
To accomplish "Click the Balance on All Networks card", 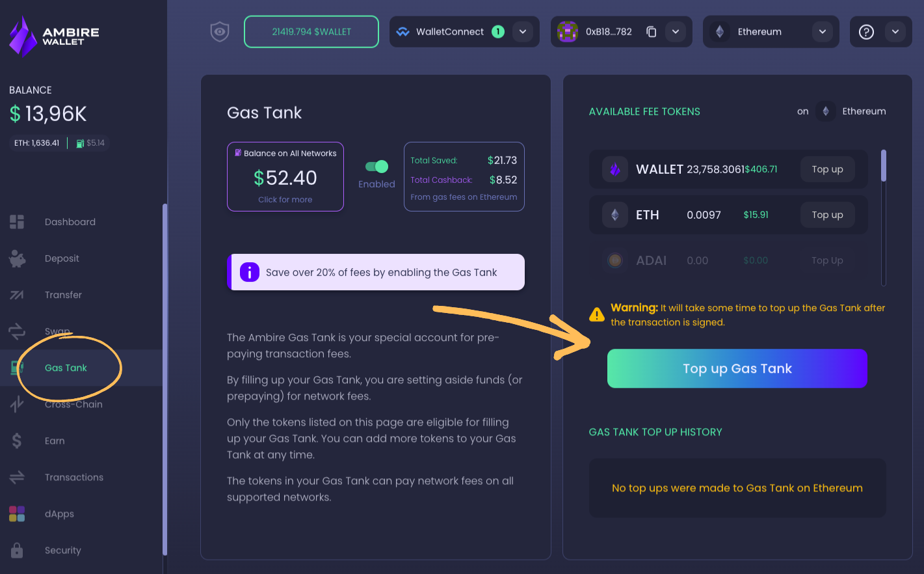I will pos(285,177).
